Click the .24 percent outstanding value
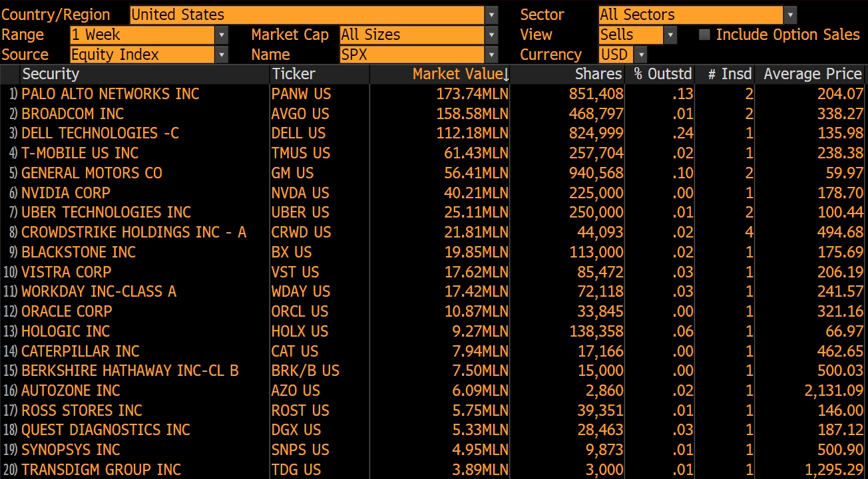Viewport: 868px width, 479px height. [683, 133]
